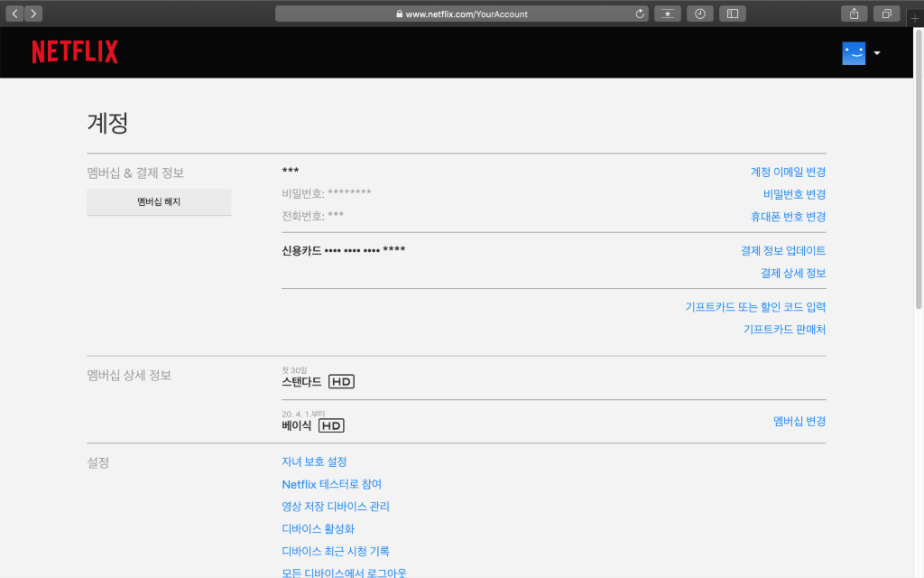
Task: Open 휴대폰 번호 변경 link
Action: point(788,217)
